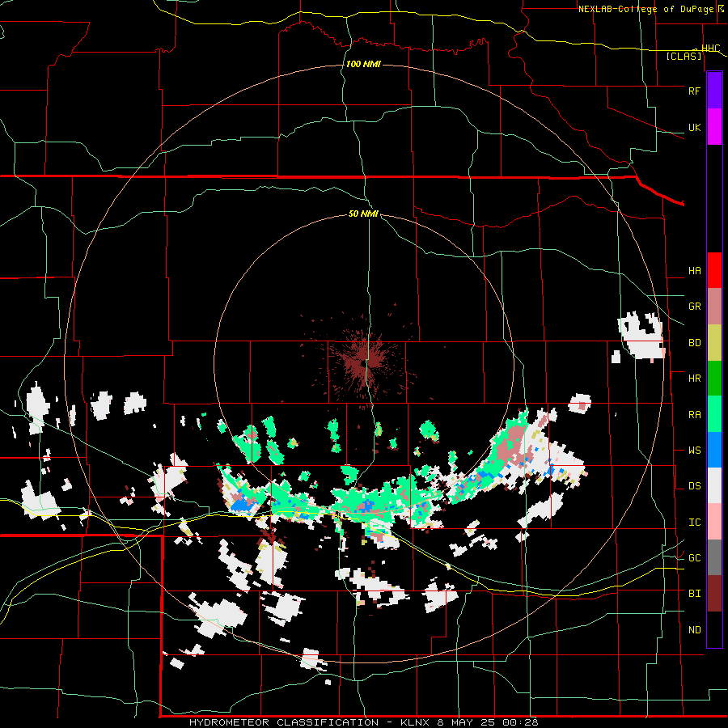Click the 50 NMI range ring label
This screenshot has width=728, height=728.
pyautogui.click(x=363, y=214)
